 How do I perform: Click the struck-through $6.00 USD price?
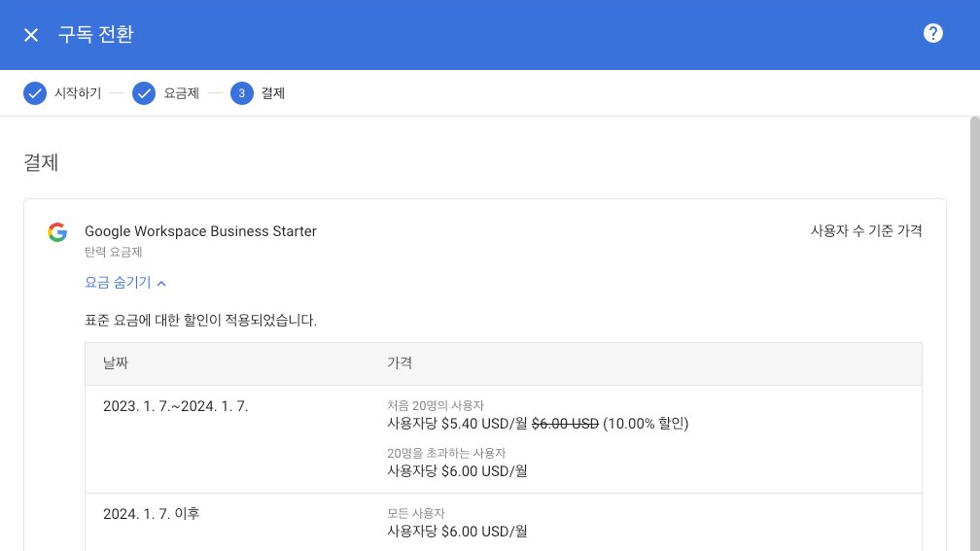(x=565, y=424)
